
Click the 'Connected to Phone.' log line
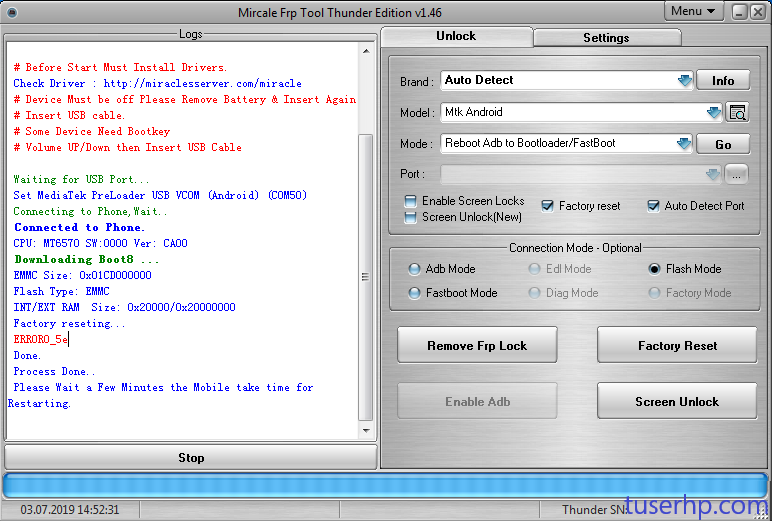click(79, 228)
